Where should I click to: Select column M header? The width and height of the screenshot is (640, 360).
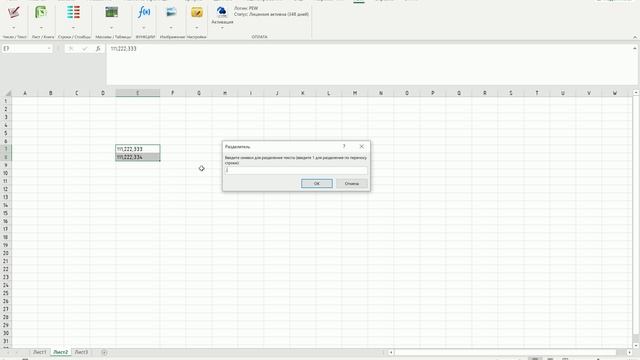(x=355, y=93)
